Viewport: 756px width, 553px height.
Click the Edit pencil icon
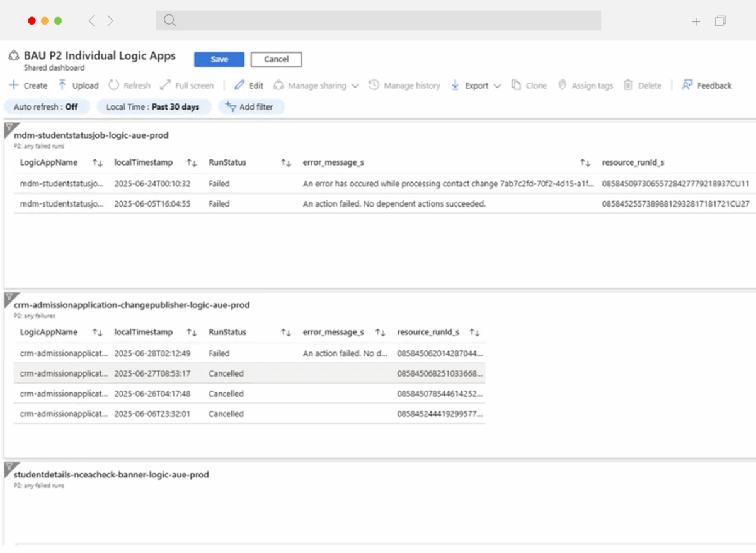239,85
